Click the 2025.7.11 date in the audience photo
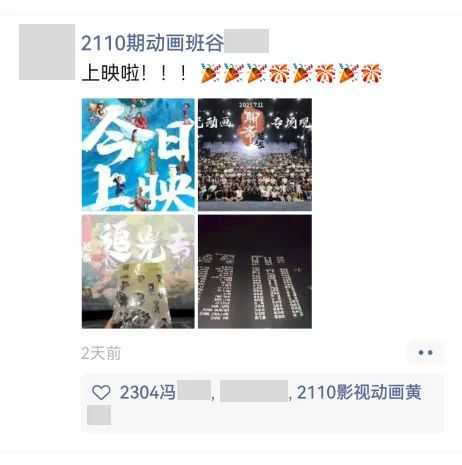Image resolution: width=462 pixels, height=465 pixels. (x=251, y=104)
